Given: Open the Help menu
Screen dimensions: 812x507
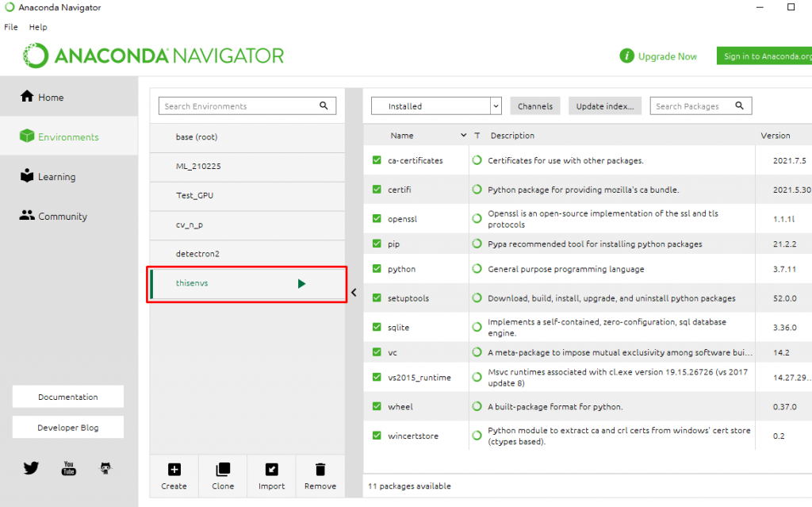Looking at the screenshot, I should [38, 27].
